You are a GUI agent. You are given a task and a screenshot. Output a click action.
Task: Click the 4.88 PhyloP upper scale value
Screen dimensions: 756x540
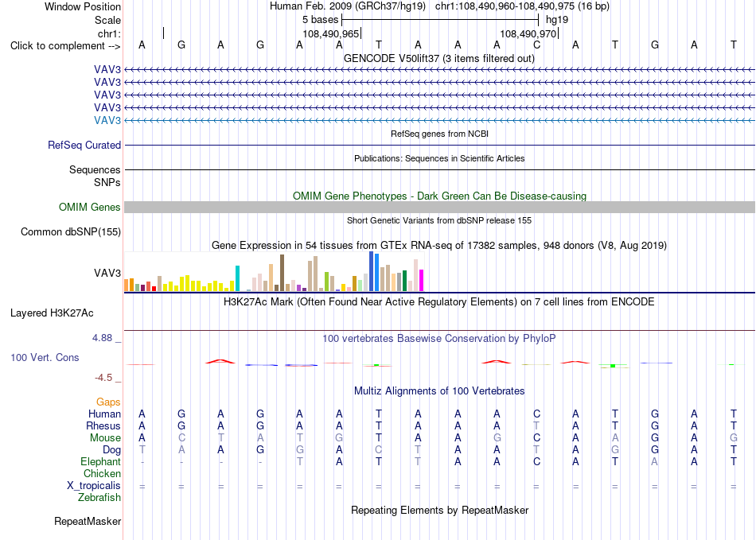(x=103, y=338)
